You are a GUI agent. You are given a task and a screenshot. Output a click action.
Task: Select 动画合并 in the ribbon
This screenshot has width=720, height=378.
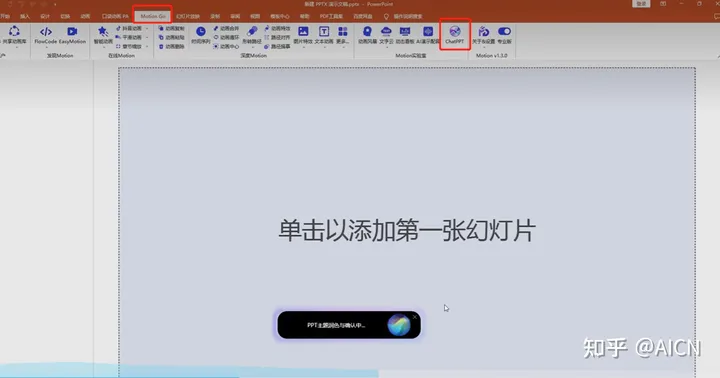(226, 28)
